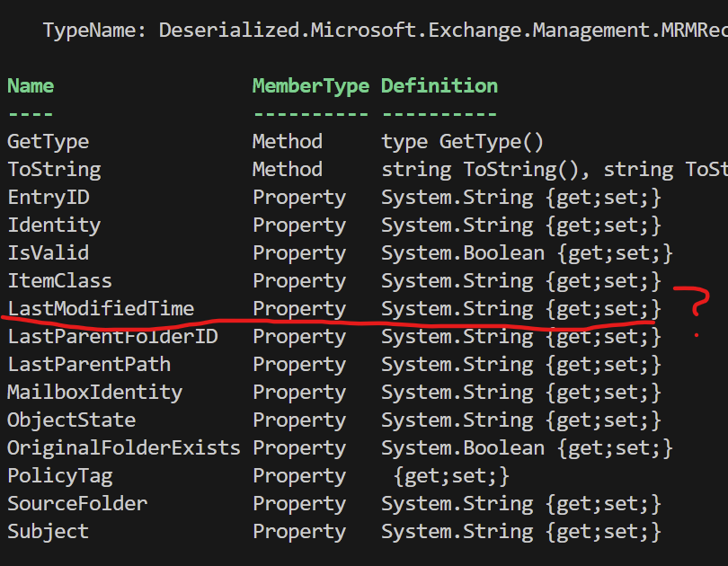Click the SourceFolder property name
The image size is (728, 566).
(77, 504)
